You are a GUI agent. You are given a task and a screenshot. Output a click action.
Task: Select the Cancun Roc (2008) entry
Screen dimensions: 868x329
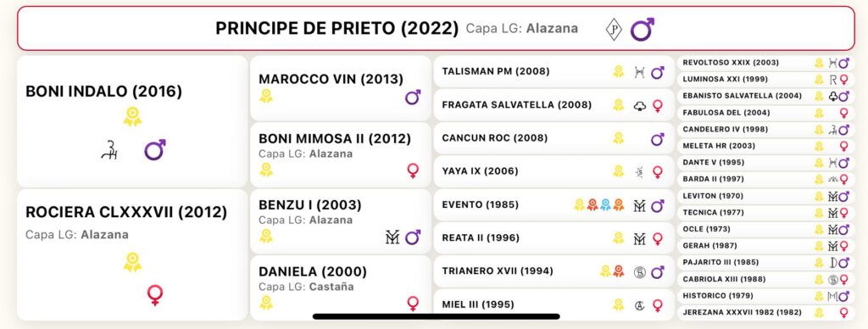pos(554,138)
